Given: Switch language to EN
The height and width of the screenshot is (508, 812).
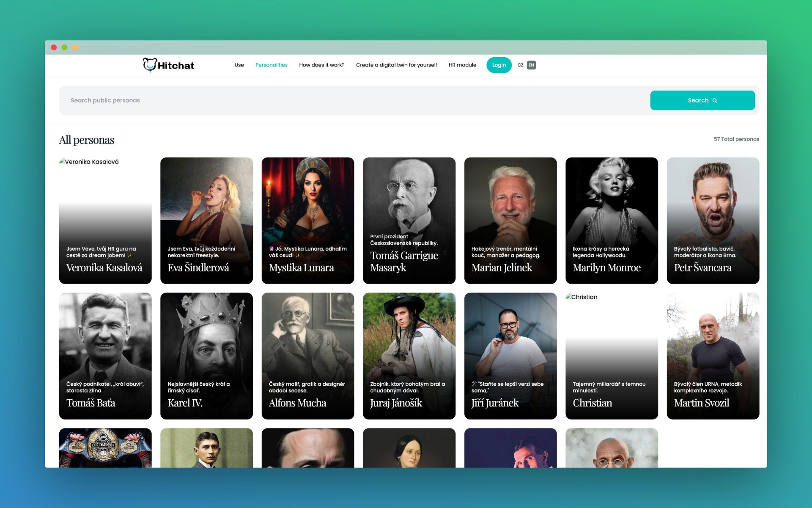Looking at the screenshot, I should click(531, 65).
